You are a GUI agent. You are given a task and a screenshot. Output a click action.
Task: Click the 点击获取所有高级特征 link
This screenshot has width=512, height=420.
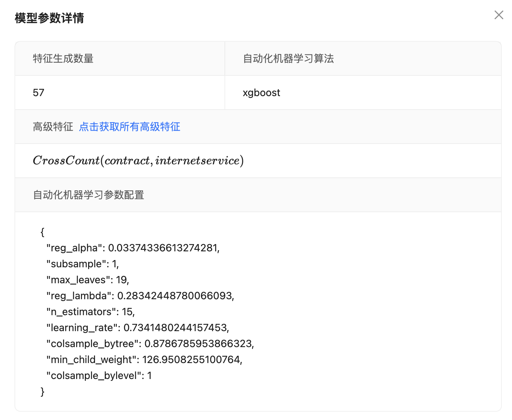[129, 127]
